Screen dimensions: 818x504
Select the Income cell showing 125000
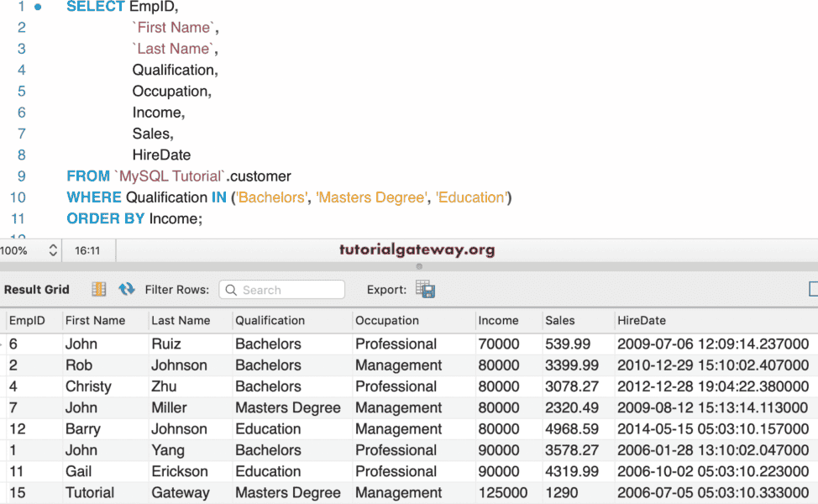[503, 493]
